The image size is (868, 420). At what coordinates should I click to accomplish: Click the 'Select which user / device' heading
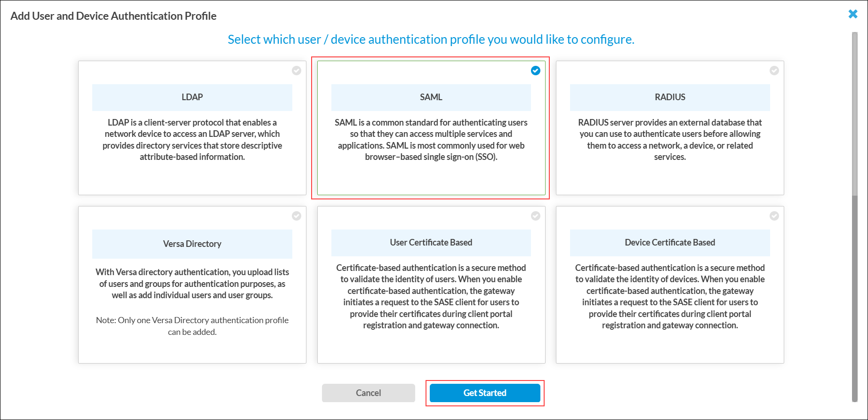tap(431, 40)
